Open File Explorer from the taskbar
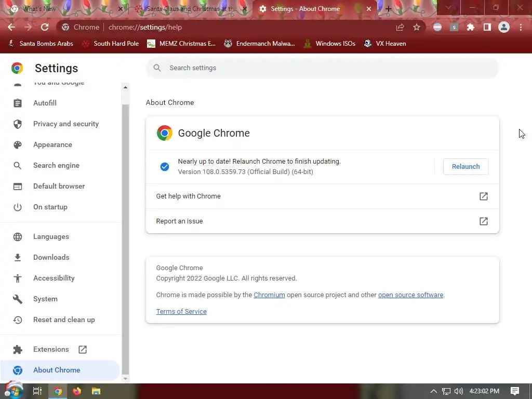This screenshot has height=399, width=532. (x=96, y=391)
